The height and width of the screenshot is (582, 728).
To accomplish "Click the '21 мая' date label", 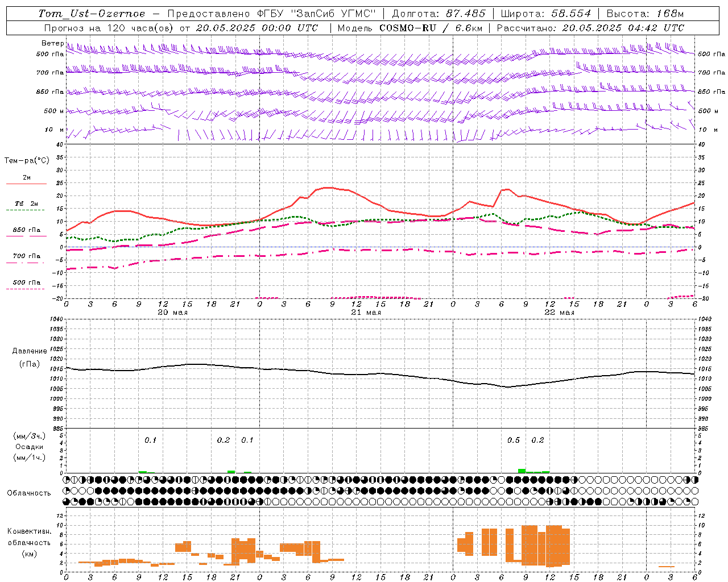I will pos(366,313).
